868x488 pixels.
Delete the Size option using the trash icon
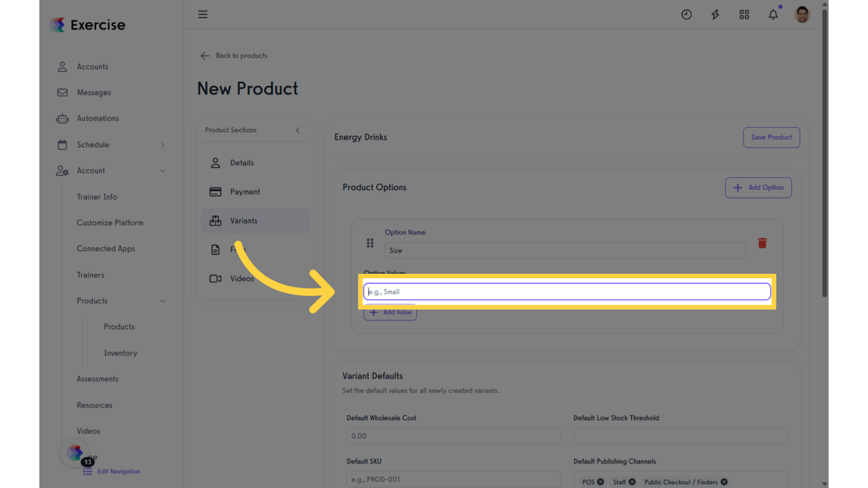[762, 243]
